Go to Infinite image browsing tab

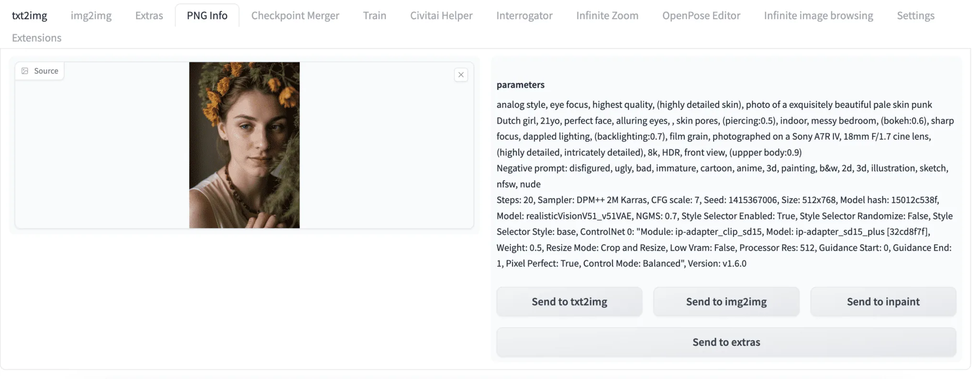coord(818,15)
